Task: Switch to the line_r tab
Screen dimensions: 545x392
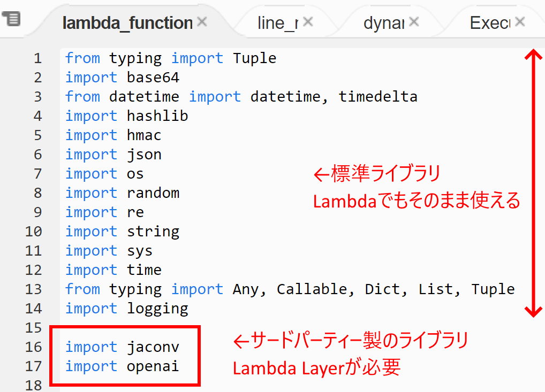Action: pos(278,22)
